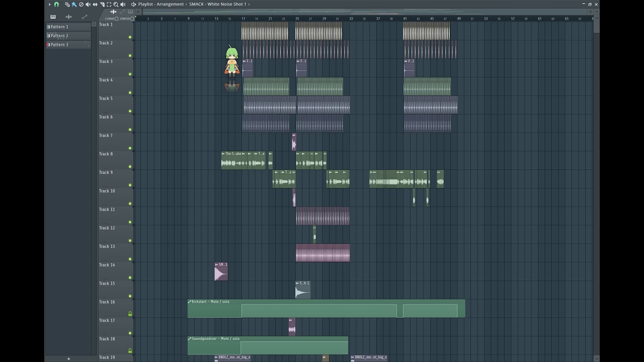Screen dimensions: 644x362
Task: Open menu of S..h 1 clip
Action: (297, 283)
